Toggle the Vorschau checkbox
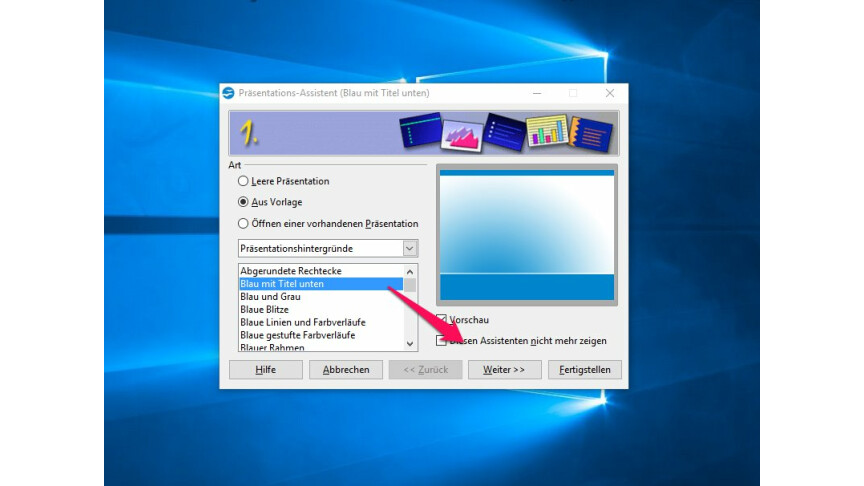 coord(442,320)
